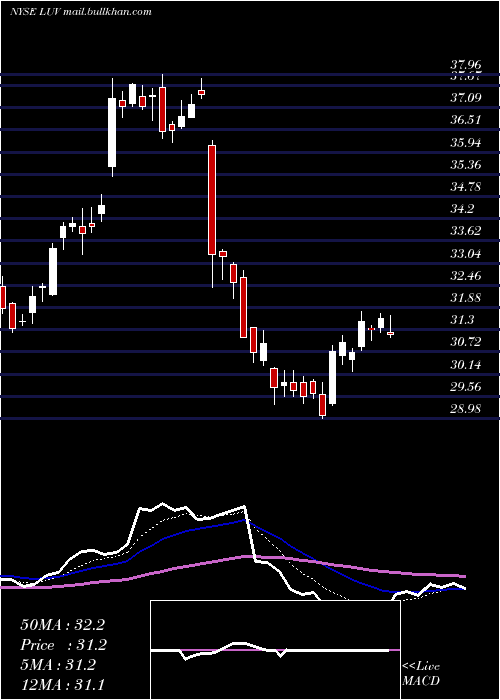
Task: Select the 33.62 price axis label
Action: [466, 231]
